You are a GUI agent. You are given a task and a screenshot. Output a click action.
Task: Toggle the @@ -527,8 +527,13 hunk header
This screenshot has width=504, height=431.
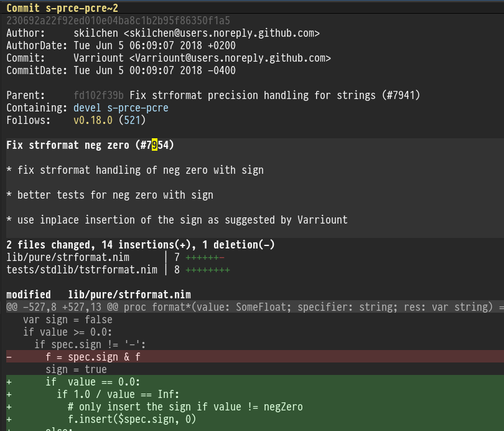pos(255,307)
